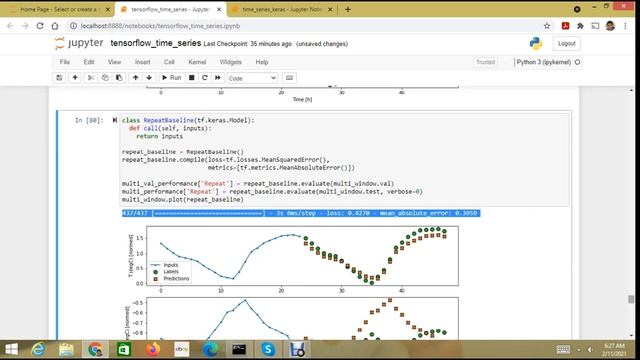Click the Trusted notebook indicator
640x360 pixels.
485,62
